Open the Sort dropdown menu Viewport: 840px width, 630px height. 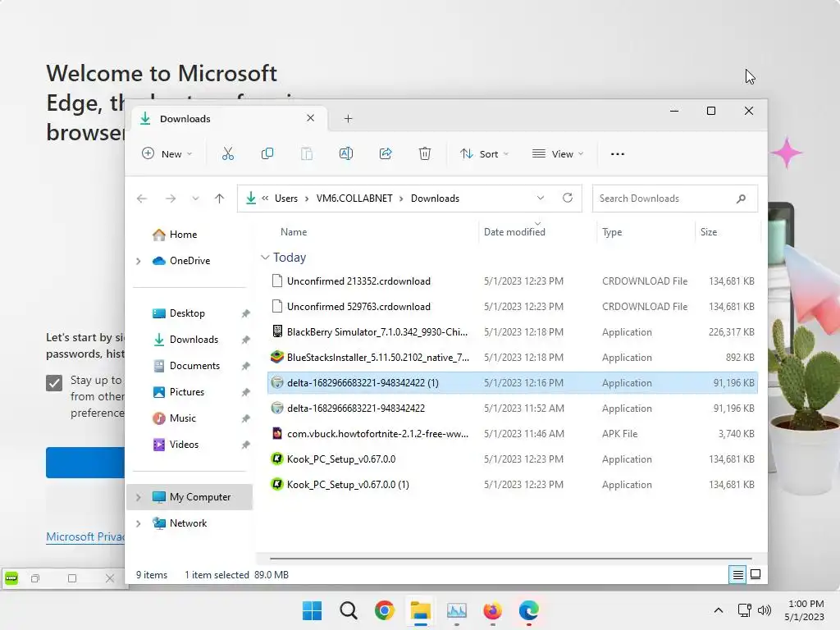click(484, 153)
